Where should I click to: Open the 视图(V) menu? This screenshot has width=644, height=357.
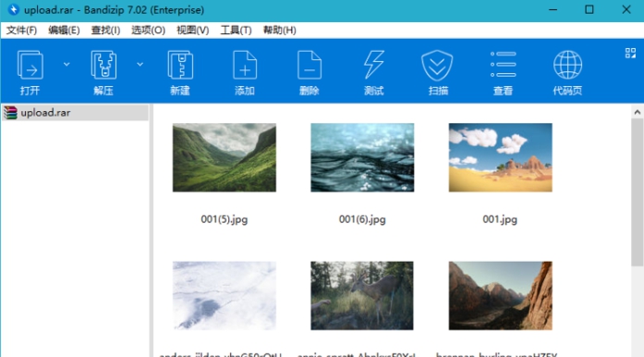pos(192,30)
